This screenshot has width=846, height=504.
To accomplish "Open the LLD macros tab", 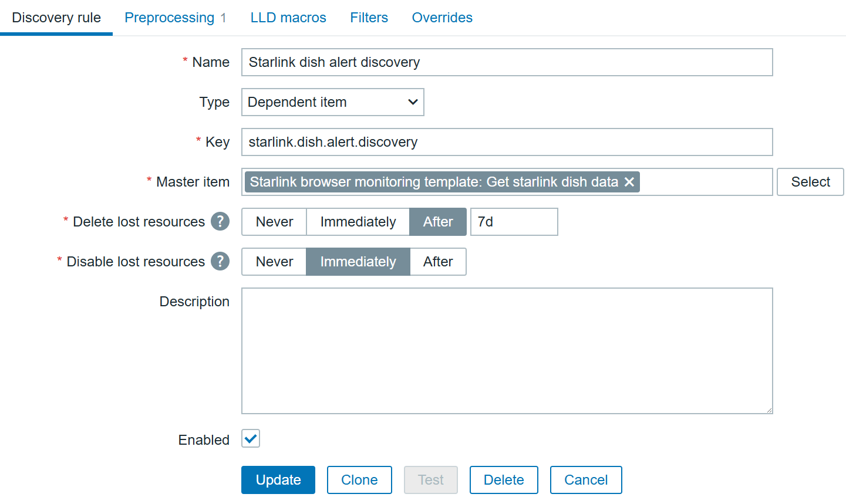I will [x=288, y=18].
